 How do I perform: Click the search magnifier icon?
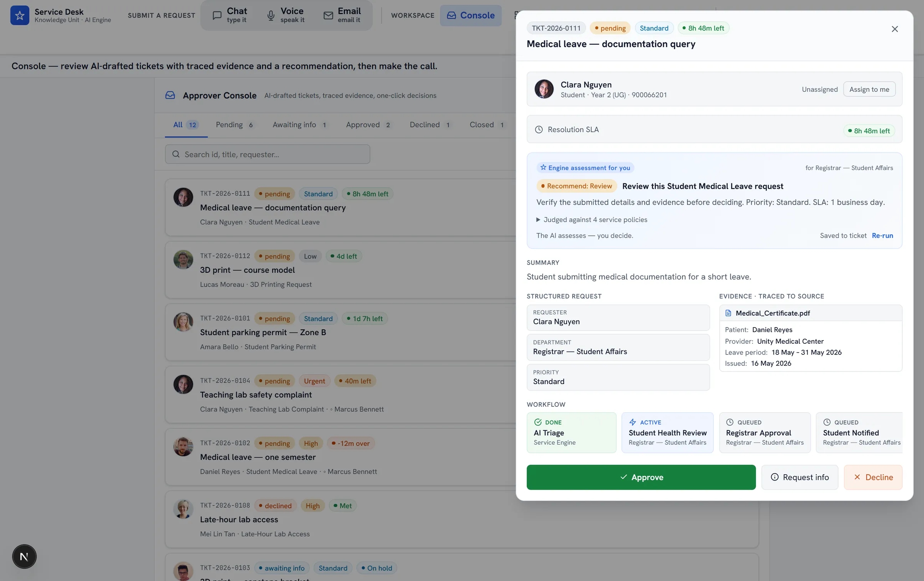coord(176,154)
